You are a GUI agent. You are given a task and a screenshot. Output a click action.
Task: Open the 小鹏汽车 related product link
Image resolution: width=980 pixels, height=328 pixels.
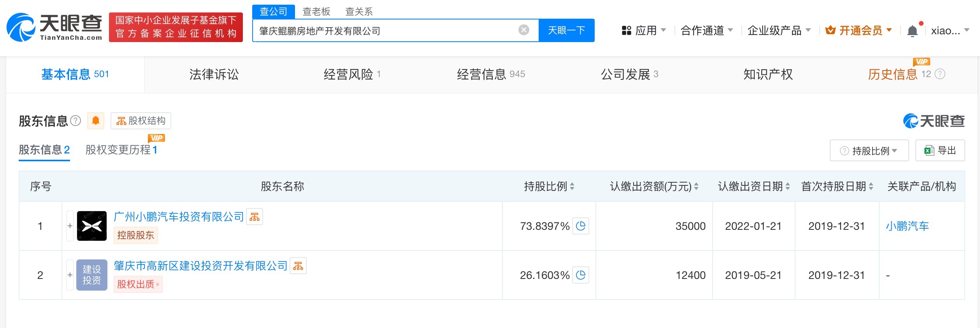click(x=907, y=226)
